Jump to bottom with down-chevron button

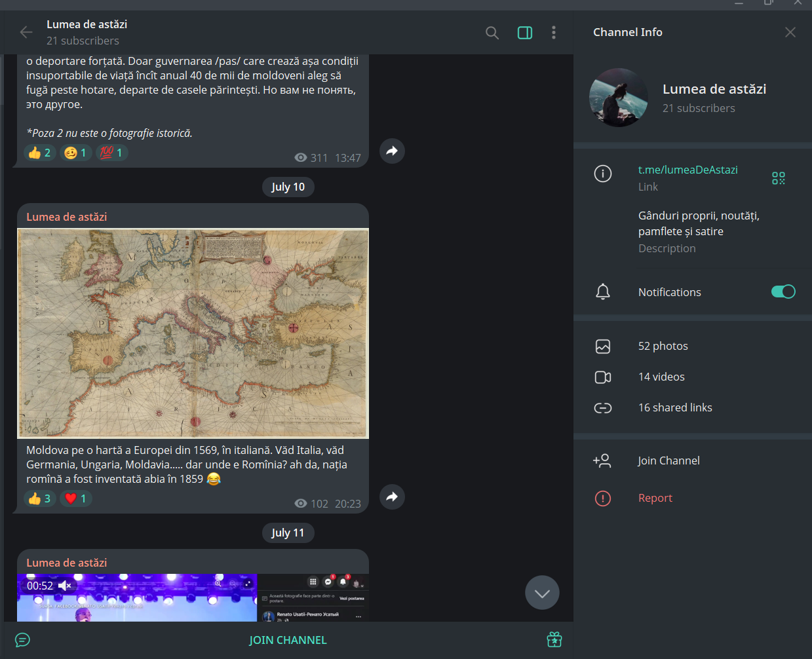[x=542, y=593]
